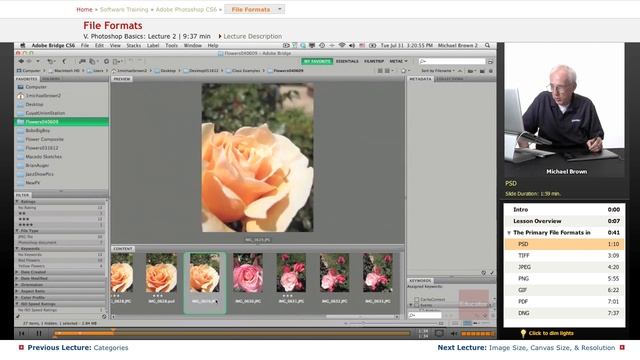Toggle fullscreen icon on lecture player
This screenshot has width=640, height=360.
tap(439, 333)
